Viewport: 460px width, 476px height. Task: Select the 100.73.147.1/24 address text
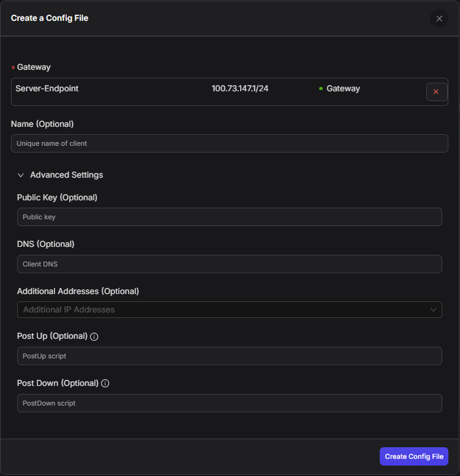point(240,88)
